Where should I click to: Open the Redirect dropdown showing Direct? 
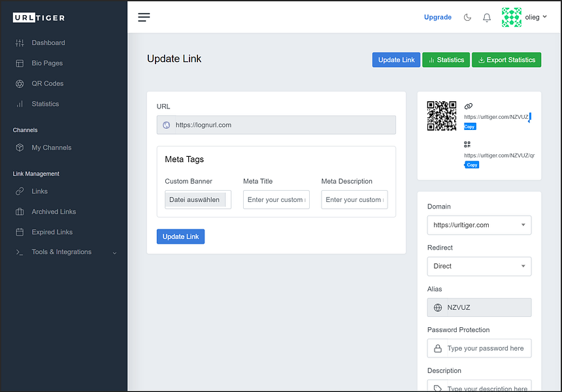click(x=479, y=266)
